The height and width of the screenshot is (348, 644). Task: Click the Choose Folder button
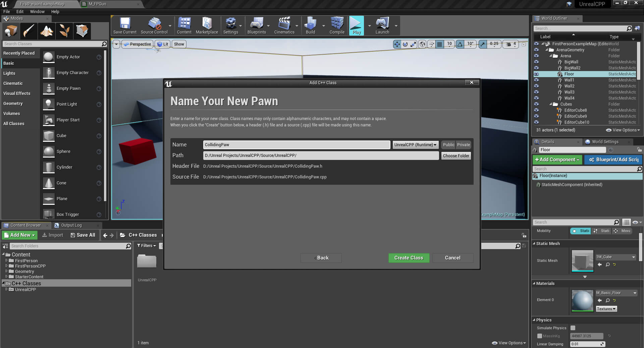pyautogui.click(x=456, y=156)
